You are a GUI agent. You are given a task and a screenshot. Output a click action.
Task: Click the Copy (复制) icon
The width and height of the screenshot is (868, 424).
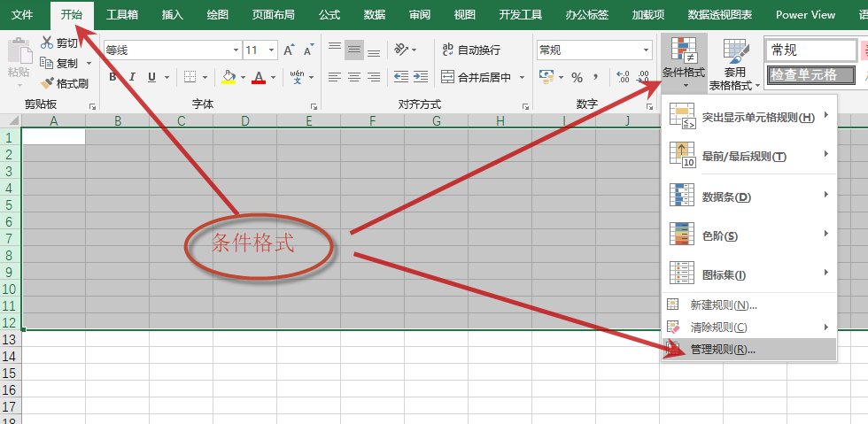point(47,63)
